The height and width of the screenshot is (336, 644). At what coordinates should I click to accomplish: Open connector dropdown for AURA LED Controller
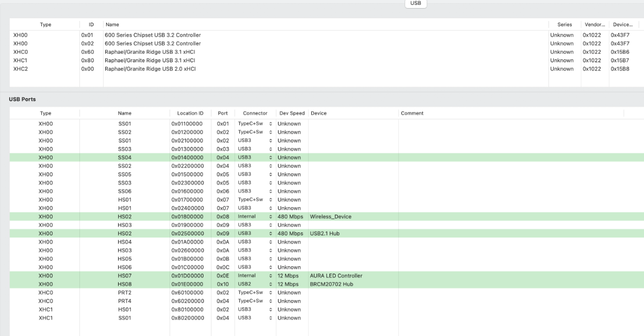(x=255, y=275)
